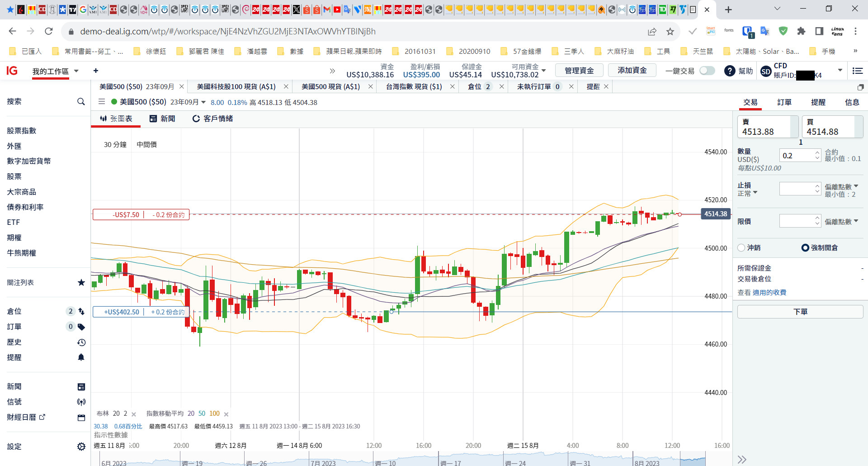868x466 pixels.
Task: Open the history clock icon
Action: click(x=81, y=342)
